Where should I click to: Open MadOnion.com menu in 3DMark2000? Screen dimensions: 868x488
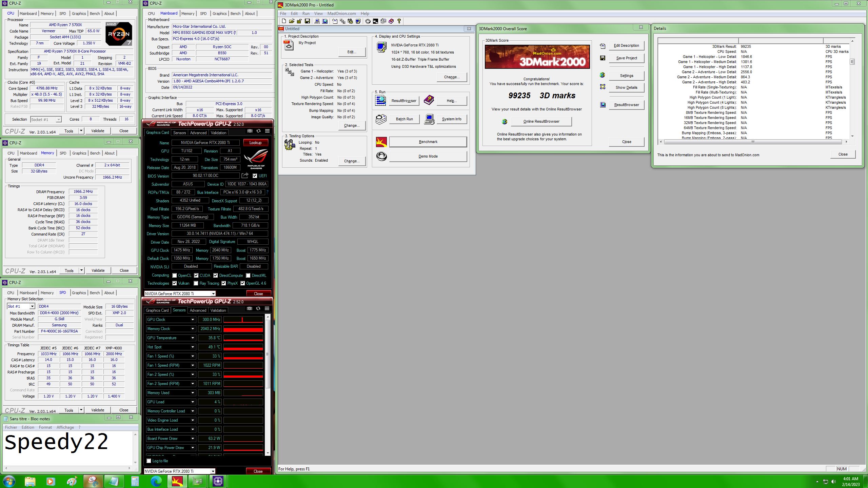point(341,14)
